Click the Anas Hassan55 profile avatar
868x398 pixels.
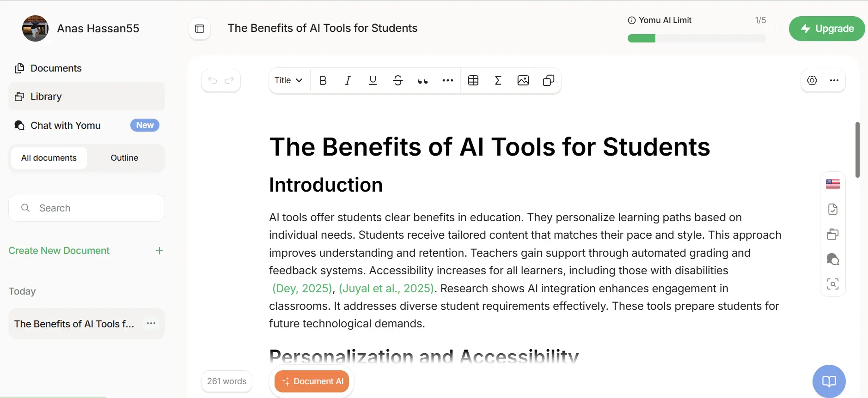click(35, 29)
